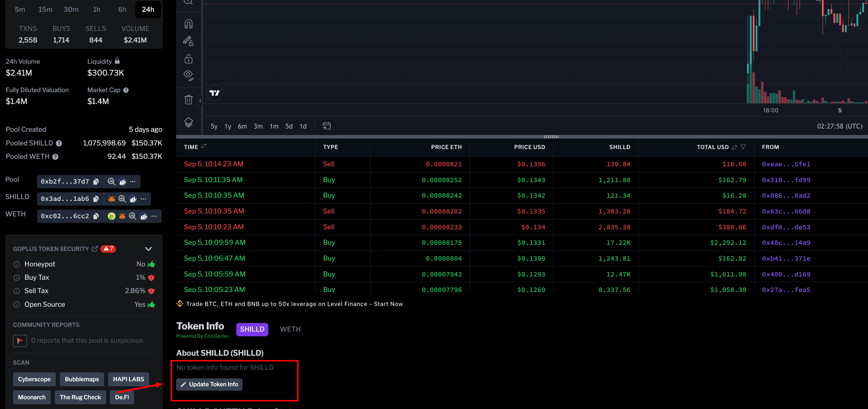Set chart range to 5y

point(214,126)
